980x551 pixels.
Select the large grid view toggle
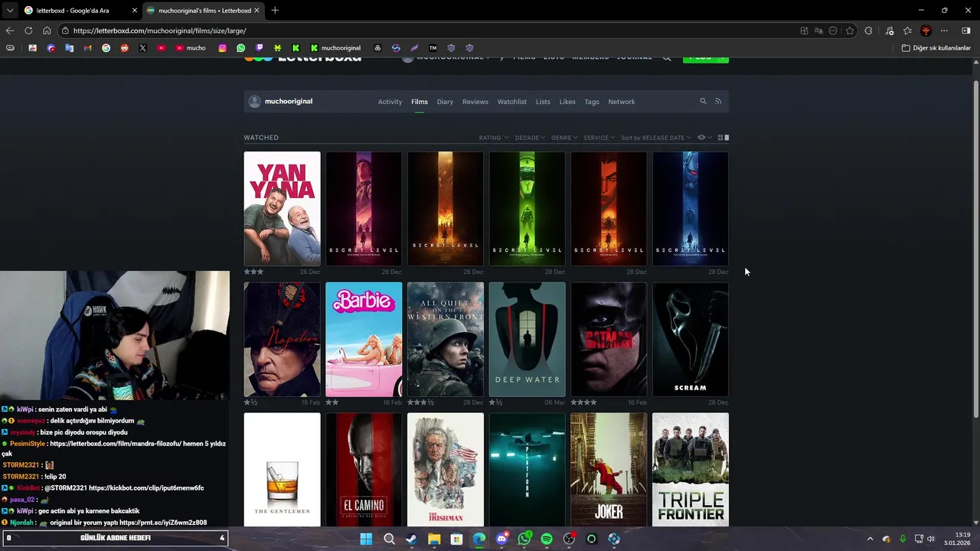[x=727, y=138]
